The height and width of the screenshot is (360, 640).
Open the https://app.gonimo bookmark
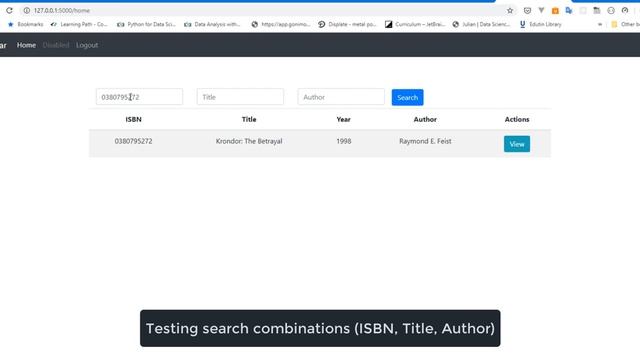pyautogui.click(x=281, y=24)
